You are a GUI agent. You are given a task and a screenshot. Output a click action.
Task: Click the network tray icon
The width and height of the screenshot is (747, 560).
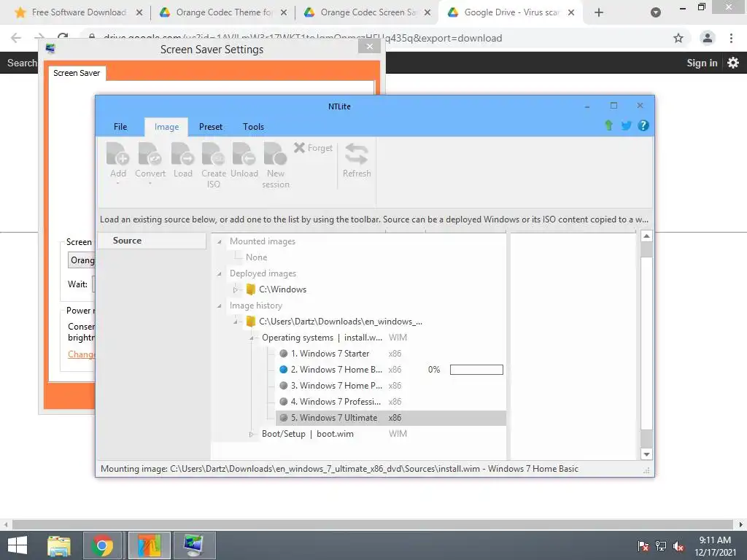click(x=661, y=546)
